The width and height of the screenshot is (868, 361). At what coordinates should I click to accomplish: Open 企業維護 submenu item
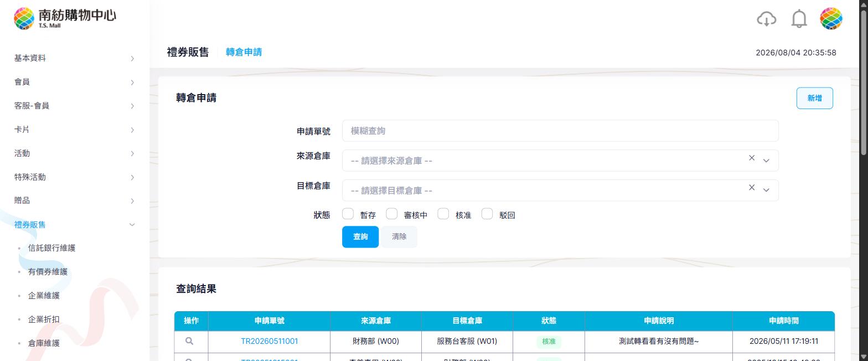pyautogui.click(x=44, y=296)
